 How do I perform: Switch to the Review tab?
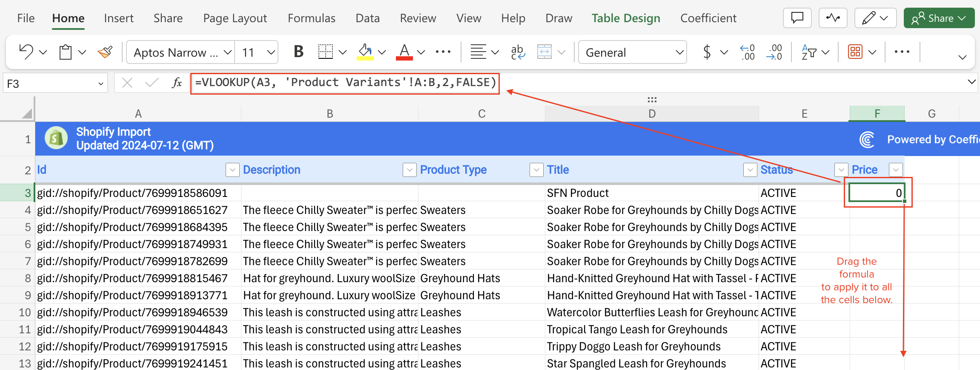click(418, 18)
